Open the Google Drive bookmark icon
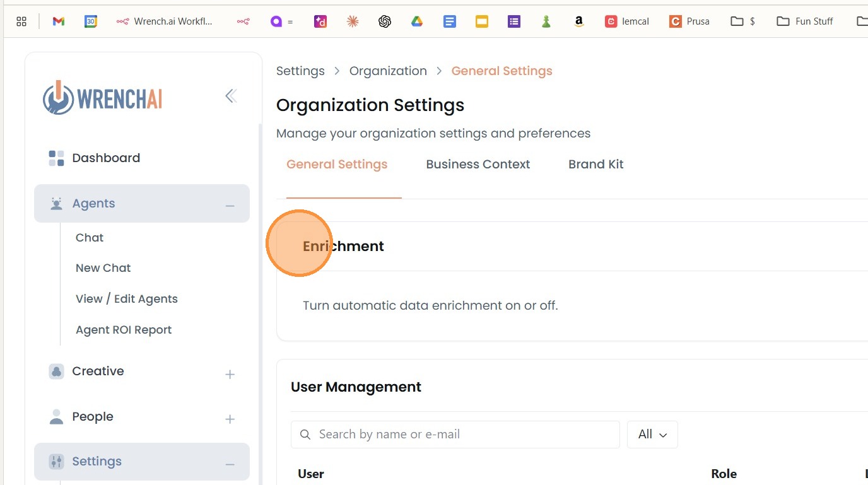Viewport: 868px width, 485px height. click(x=417, y=21)
